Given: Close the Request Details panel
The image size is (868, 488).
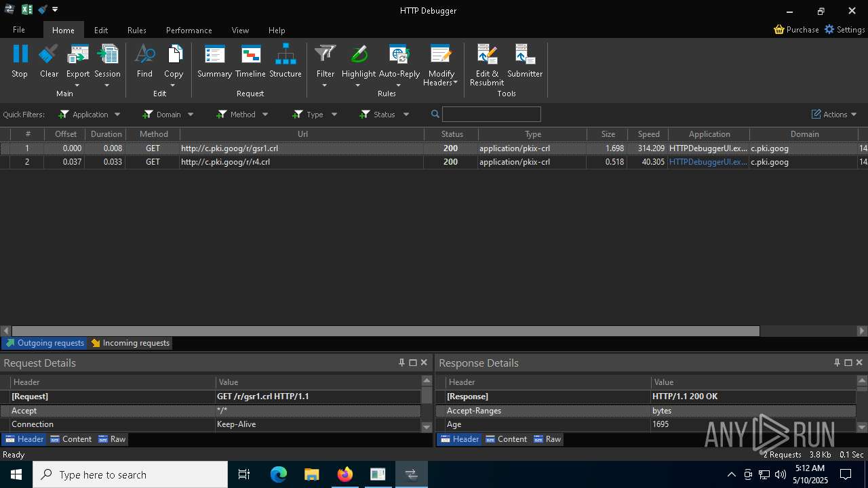Looking at the screenshot, I should coord(424,363).
